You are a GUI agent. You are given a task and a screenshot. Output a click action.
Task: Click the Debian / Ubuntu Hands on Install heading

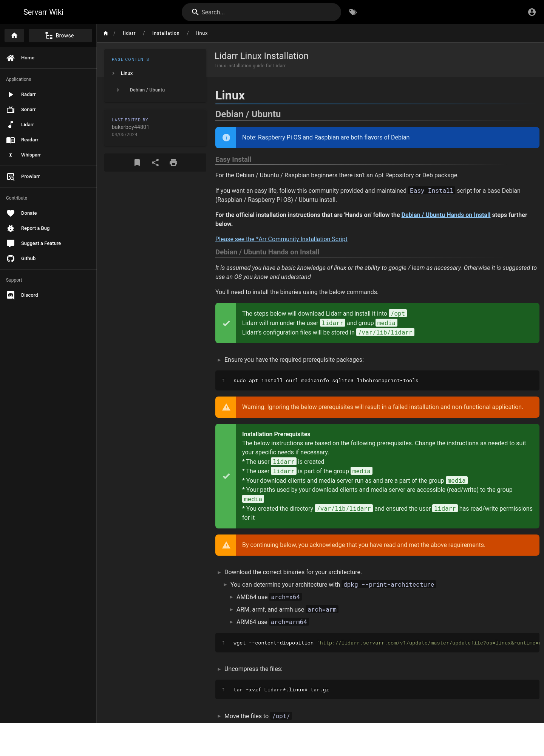(x=267, y=252)
